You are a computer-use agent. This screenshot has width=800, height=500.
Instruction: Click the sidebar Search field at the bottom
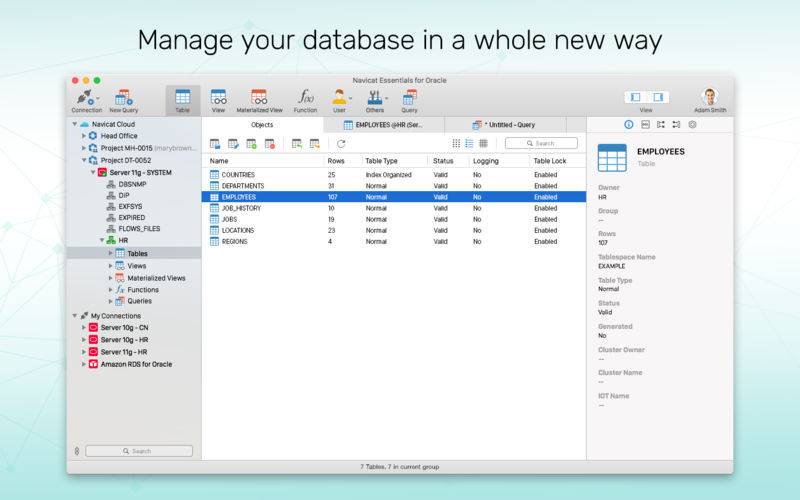click(x=139, y=451)
